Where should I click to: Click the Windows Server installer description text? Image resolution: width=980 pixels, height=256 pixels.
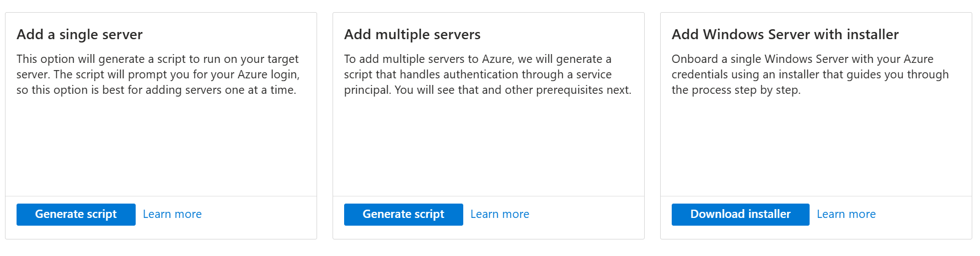tap(810, 74)
